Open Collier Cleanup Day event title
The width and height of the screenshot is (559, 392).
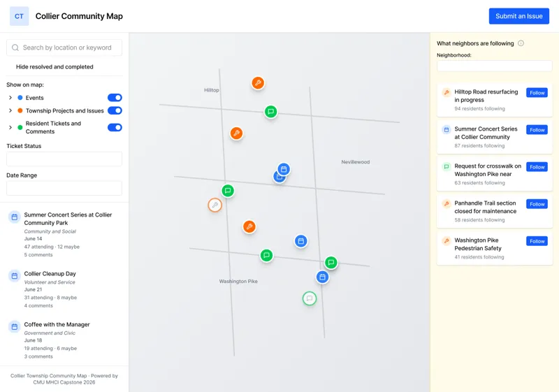click(50, 274)
